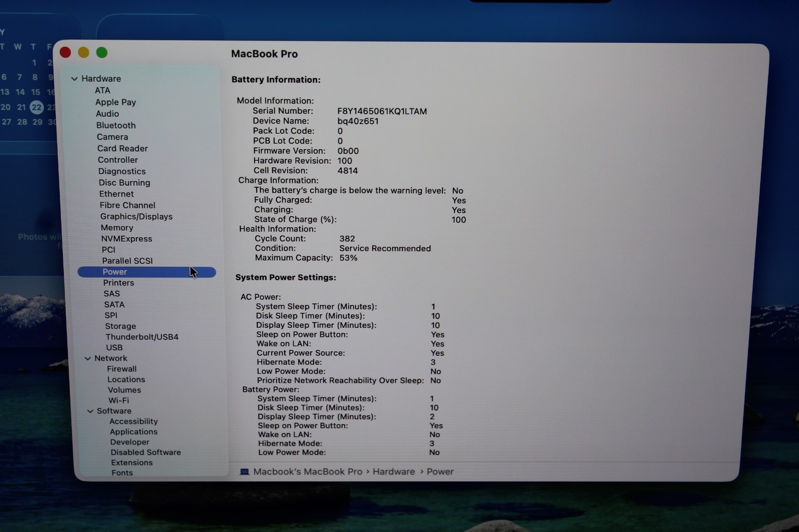
Task: Select PCI in the sidebar
Action: click(x=108, y=250)
